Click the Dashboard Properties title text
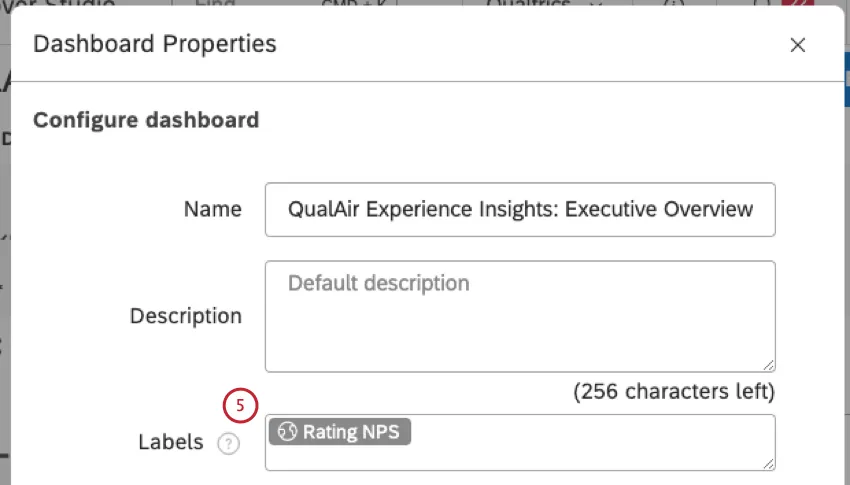This screenshot has height=485, width=850. pos(155,44)
